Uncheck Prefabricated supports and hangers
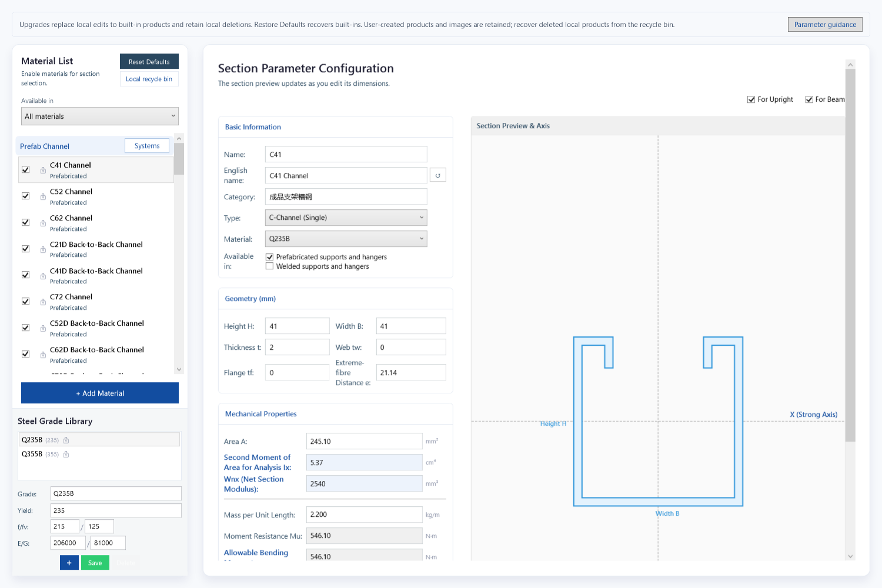This screenshot has height=588, width=882. (269, 257)
